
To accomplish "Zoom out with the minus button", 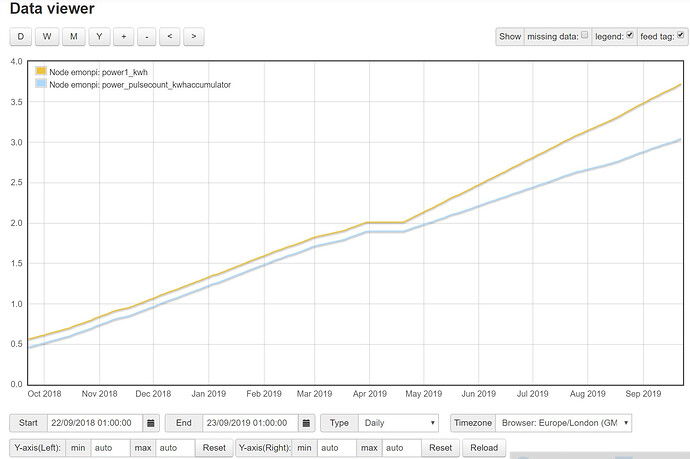I will 147,37.
